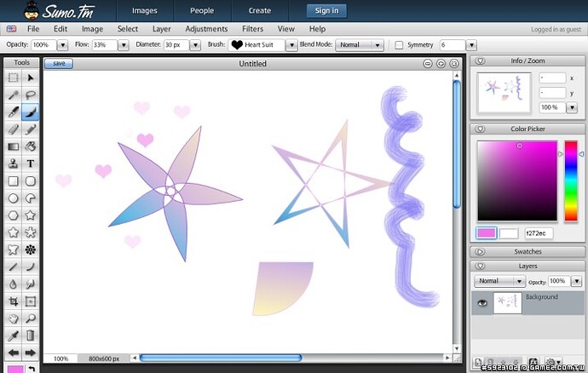588x373 pixels.
Task: Choose the Crop tool
Action: click(13, 301)
